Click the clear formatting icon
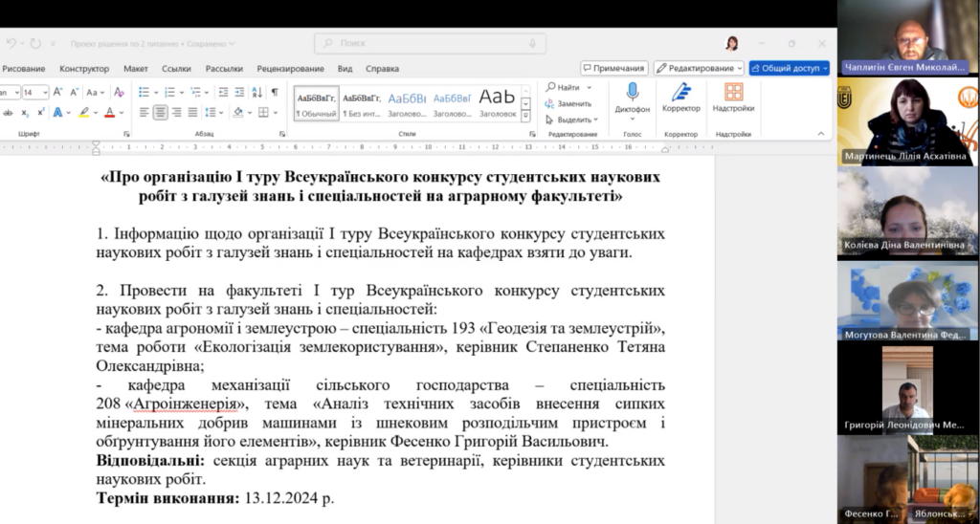This screenshot has height=524, width=980. pyautogui.click(x=119, y=93)
